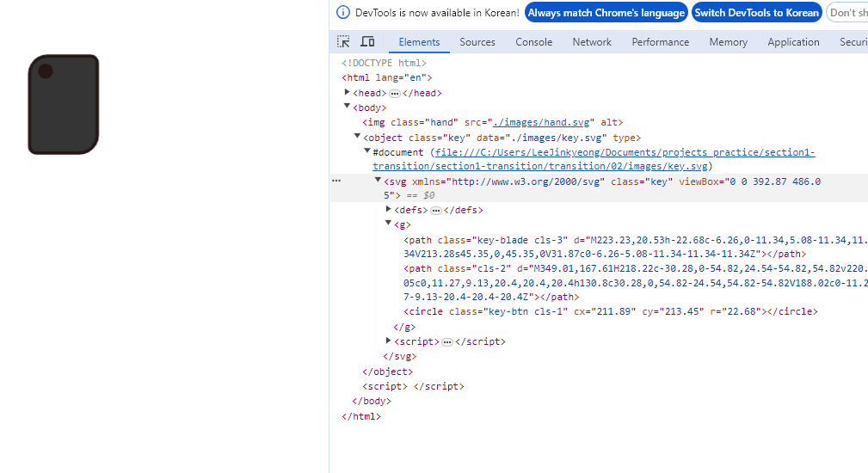Open the Application tab
The image size is (868, 473).
point(793,42)
